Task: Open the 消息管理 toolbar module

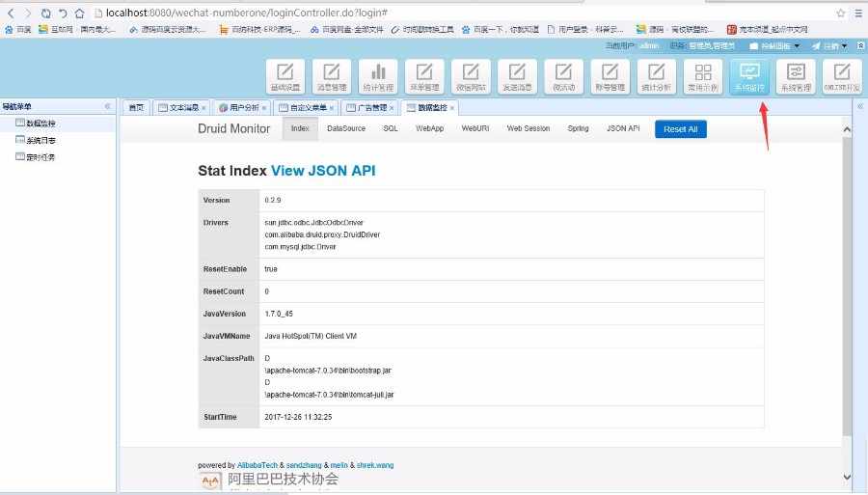Action: (x=332, y=76)
